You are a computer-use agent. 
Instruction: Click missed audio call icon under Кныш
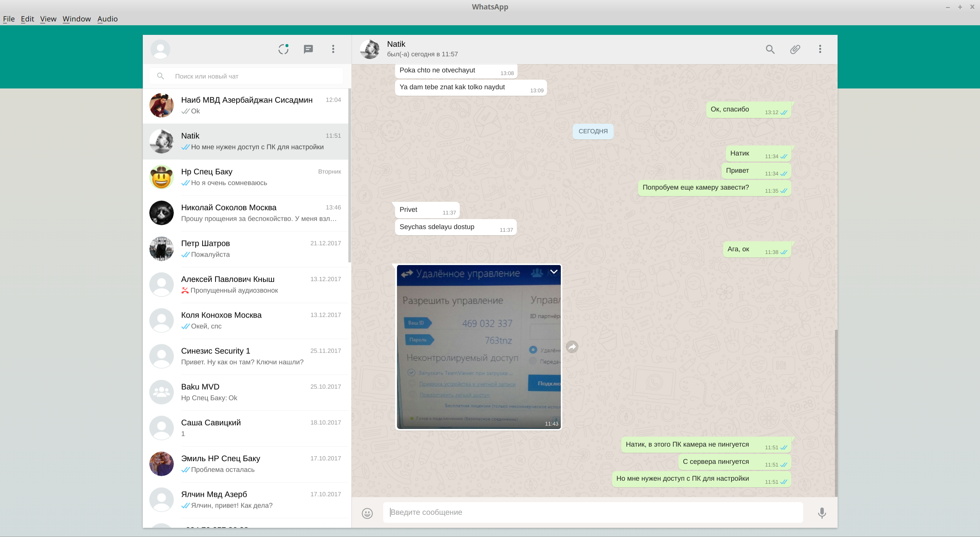[x=185, y=290]
